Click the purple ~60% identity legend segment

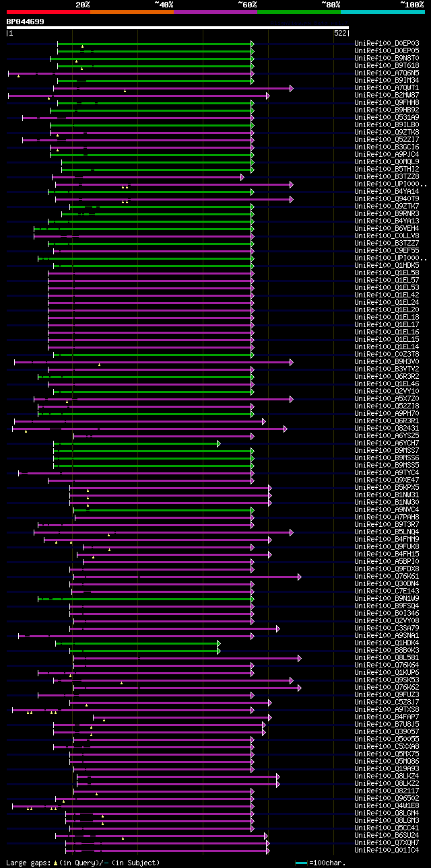[215, 12]
